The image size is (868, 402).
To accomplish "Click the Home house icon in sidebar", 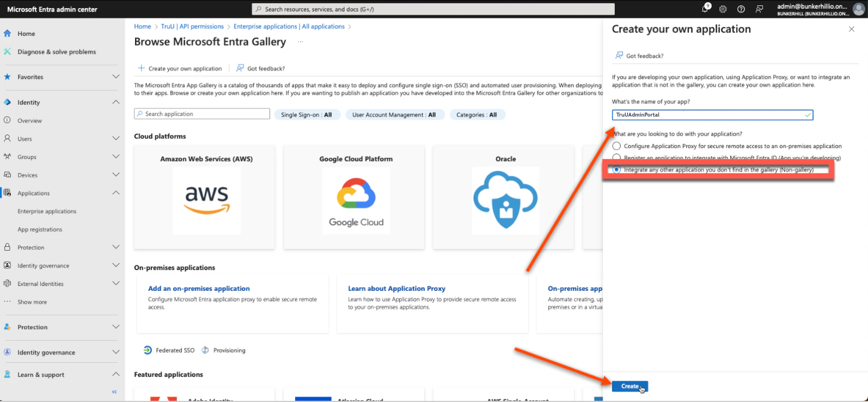I will [x=7, y=33].
